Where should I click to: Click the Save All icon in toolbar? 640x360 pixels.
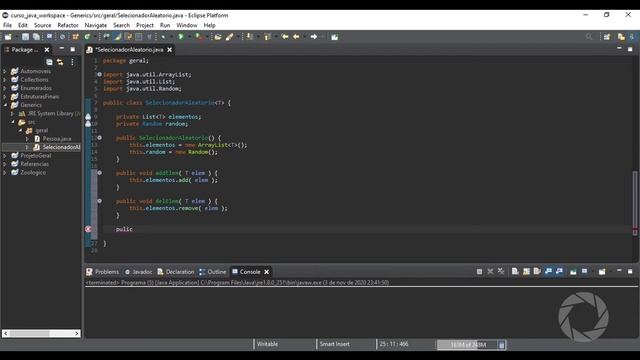tap(36, 37)
